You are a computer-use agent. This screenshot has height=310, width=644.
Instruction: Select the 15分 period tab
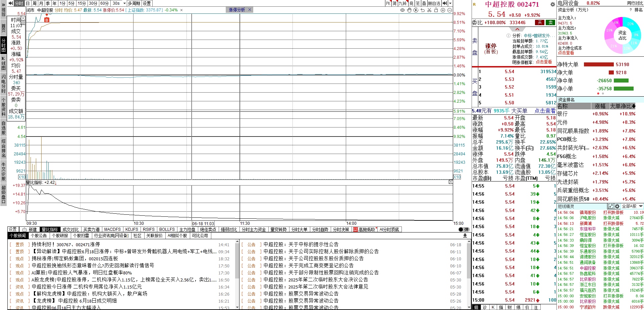coord(82,3)
